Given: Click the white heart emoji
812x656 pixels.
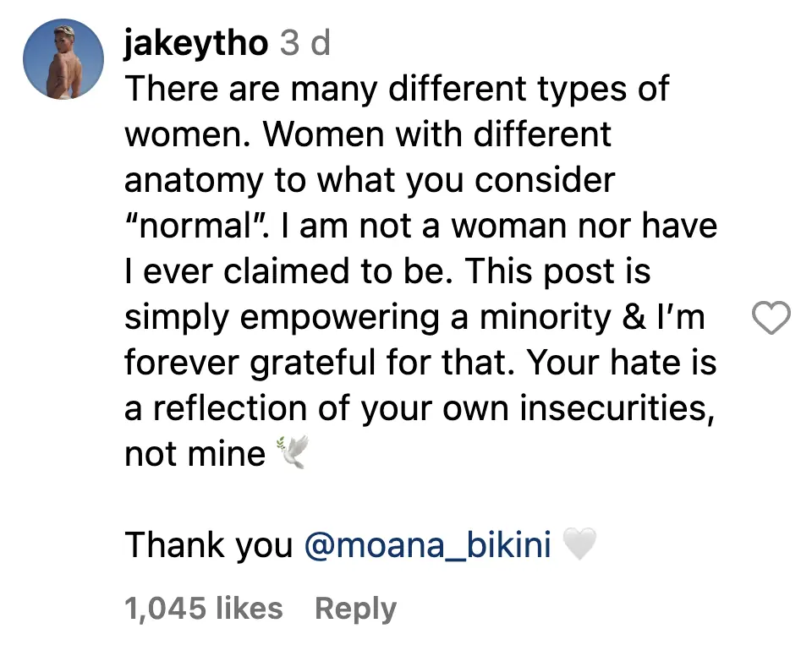Looking at the screenshot, I should click(x=579, y=547).
